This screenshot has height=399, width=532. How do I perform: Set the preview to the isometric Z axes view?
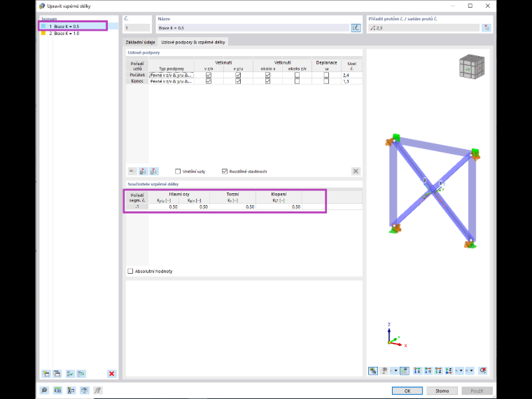449,370
